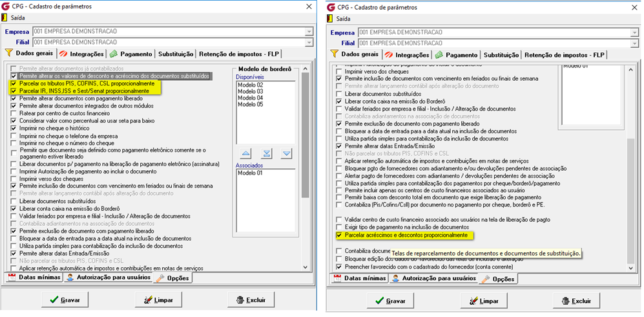
Task: Click the Excluir button in left window
Action: pyautogui.click(x=251, y=300)
